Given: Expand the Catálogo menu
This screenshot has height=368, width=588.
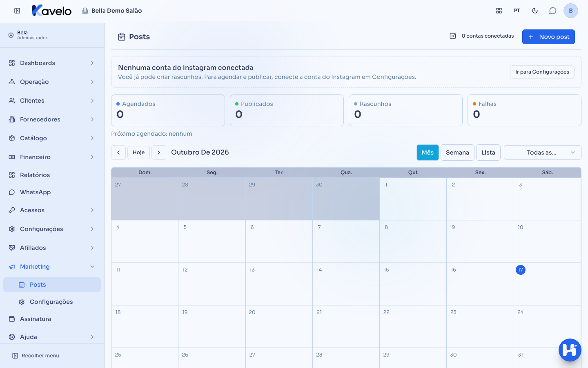Looking at the screenshot, I should point(52,138).
